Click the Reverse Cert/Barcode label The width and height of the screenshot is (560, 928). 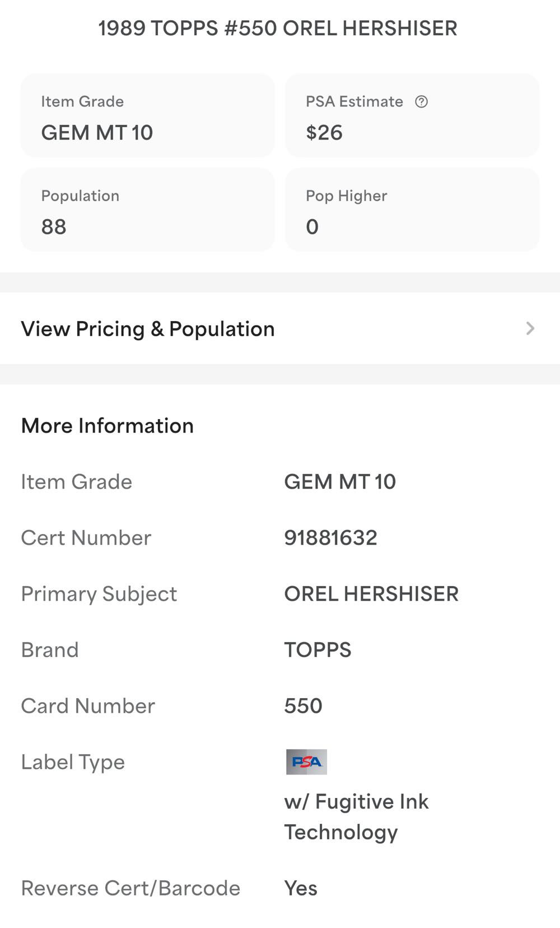click(130, 888)
